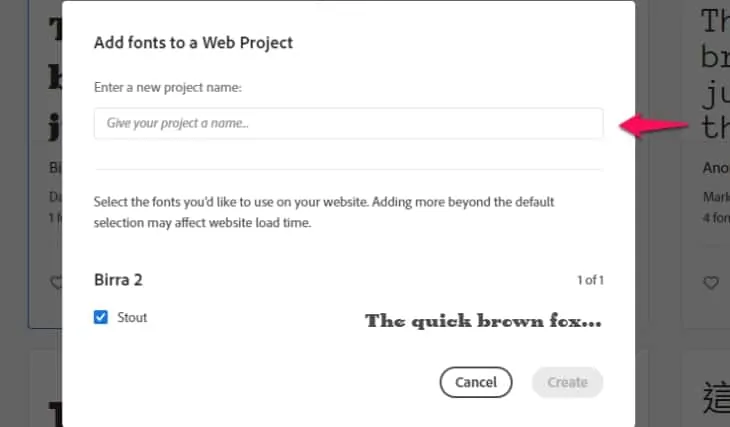Click the foundry name starting with "Mark"

tap(714, 197)
